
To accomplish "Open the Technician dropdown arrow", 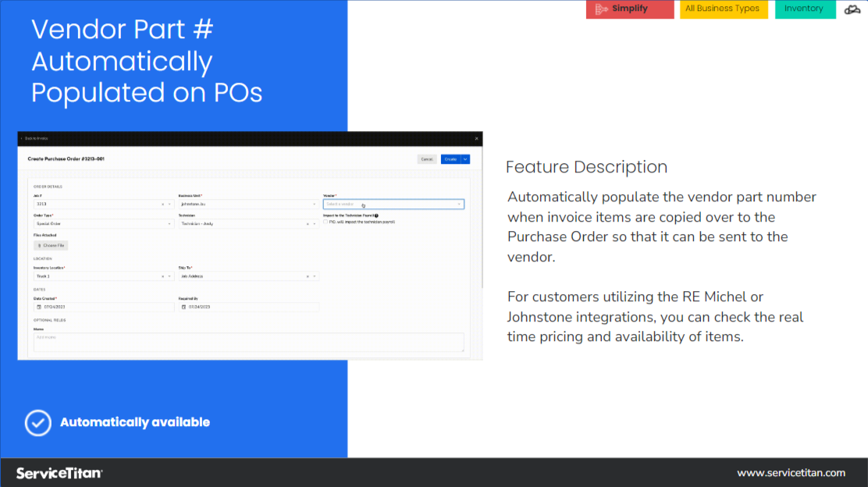I will (x=315, y=224).
